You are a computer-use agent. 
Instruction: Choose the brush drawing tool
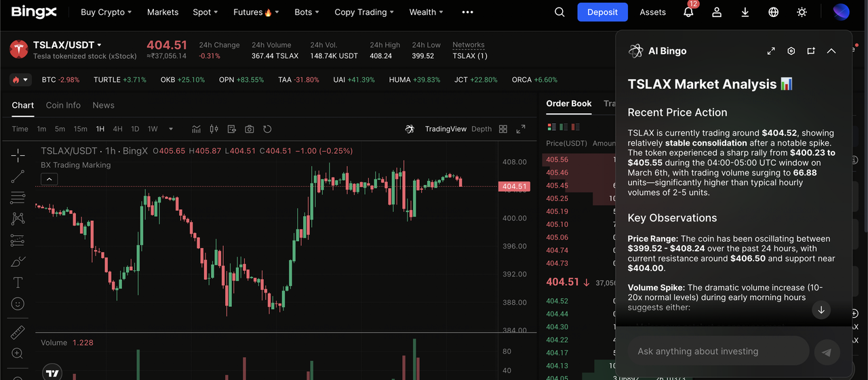coord(18,261)
